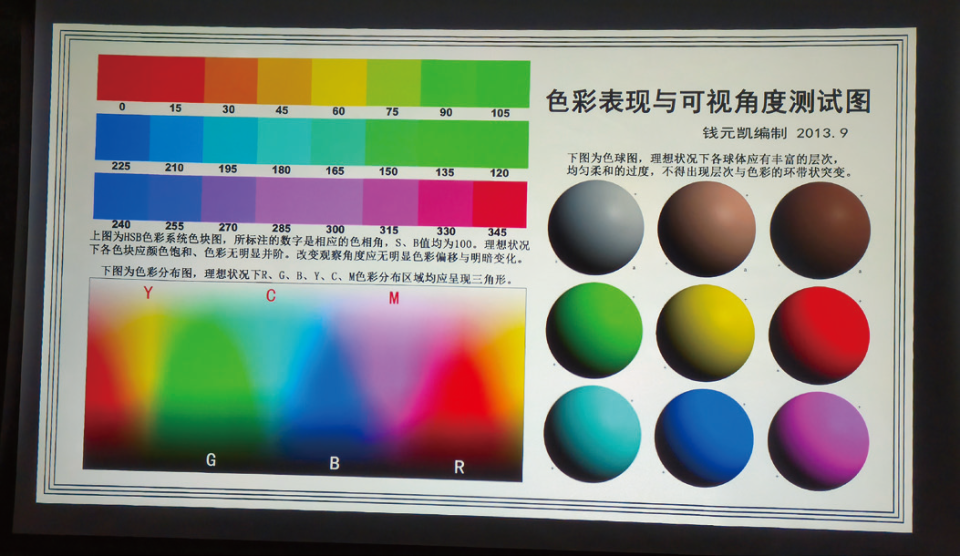
Task: Click the number label 45 under the swatches
Action: 282,110
